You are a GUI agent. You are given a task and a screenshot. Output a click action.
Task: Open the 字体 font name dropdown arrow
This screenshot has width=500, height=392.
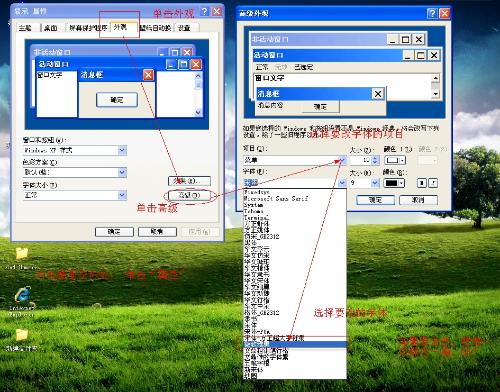[342, 183]
